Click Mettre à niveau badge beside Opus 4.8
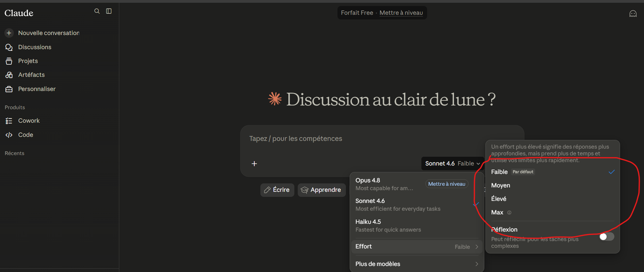Screen dimensions: 644x272 tap(447, 184)
